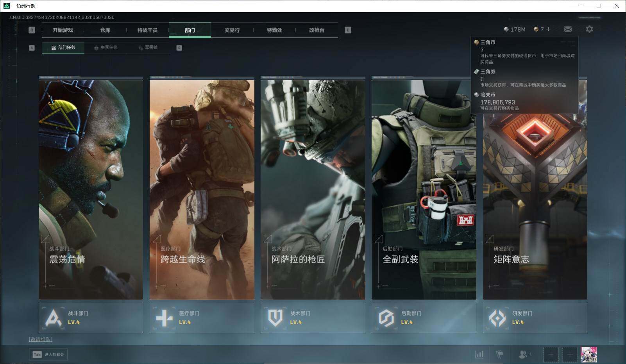
Task: Click the 医疗部门 LV.4 button
Action: 202,318
